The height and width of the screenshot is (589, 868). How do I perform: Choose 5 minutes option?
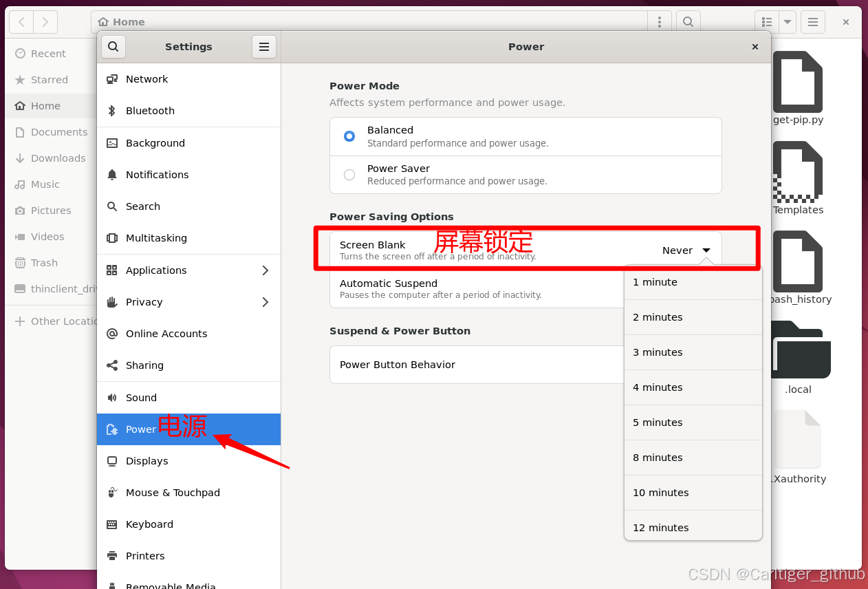693,422
